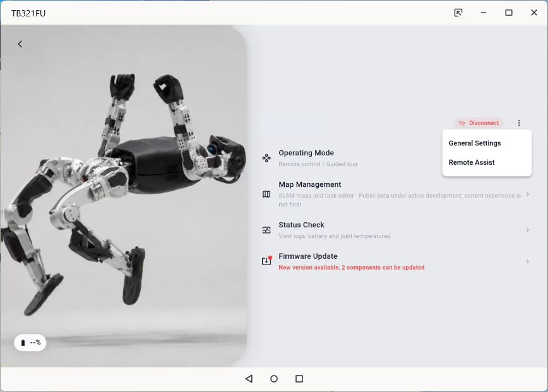The height and width of the screenshot is (392, 548).
Task: Open Status Check
Action: [396, 230]
